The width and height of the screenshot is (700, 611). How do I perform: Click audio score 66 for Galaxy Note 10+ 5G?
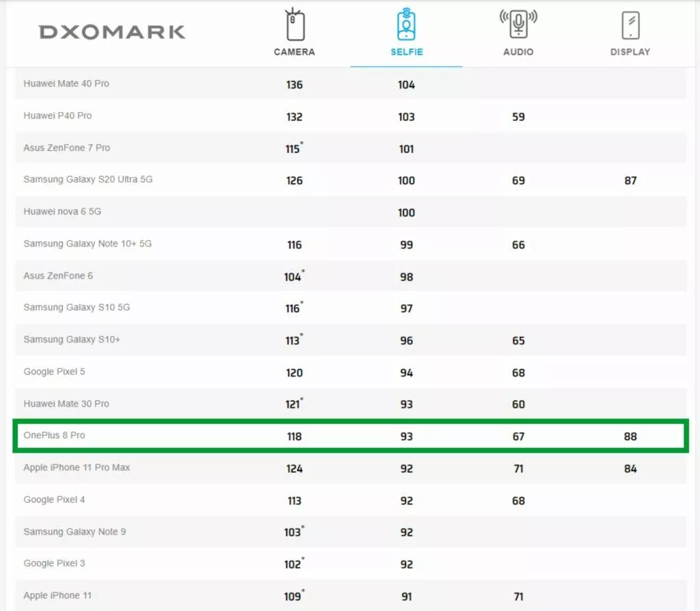point(518,245)
